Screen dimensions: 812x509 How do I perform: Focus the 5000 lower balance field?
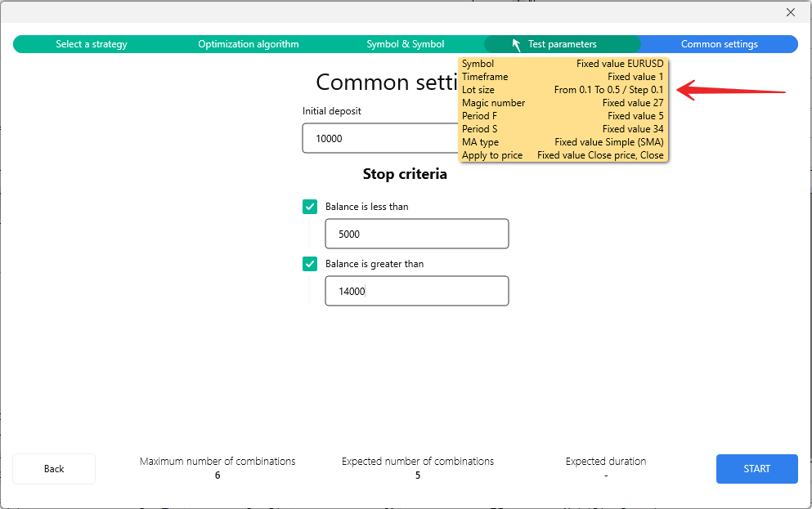416,234
